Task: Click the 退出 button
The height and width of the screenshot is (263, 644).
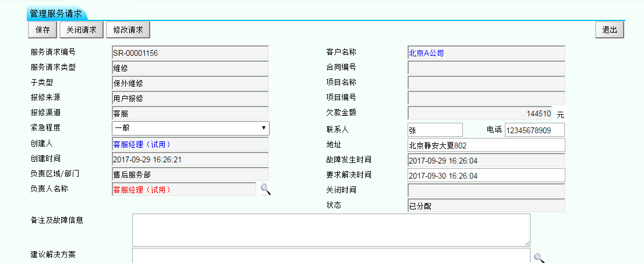Action: [x=610, y=30]
